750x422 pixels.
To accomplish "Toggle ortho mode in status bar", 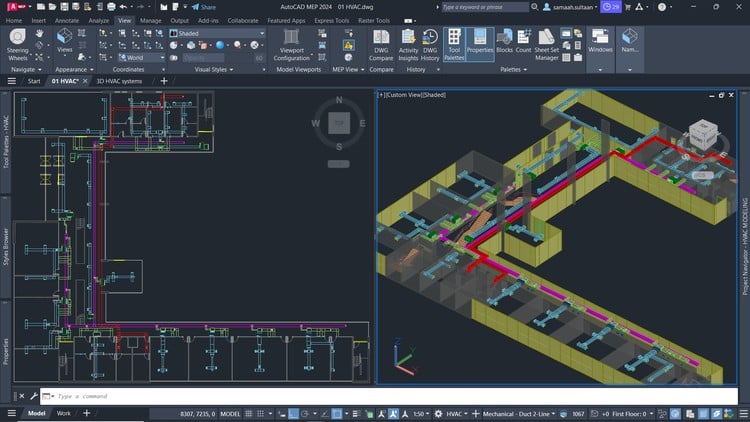I will click(x=294, y=414).
